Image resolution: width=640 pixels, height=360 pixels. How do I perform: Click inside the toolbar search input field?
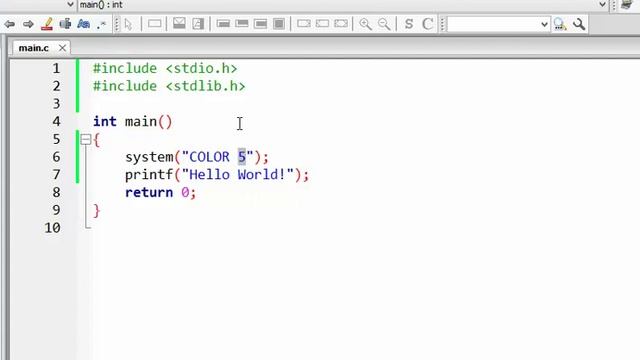493,24
